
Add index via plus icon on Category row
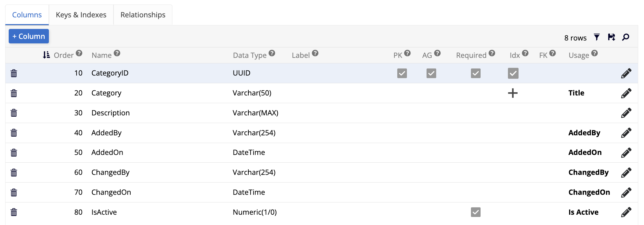513,93
